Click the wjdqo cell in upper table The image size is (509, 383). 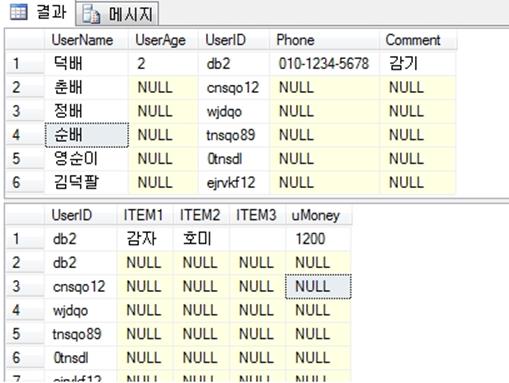(233, 111)
